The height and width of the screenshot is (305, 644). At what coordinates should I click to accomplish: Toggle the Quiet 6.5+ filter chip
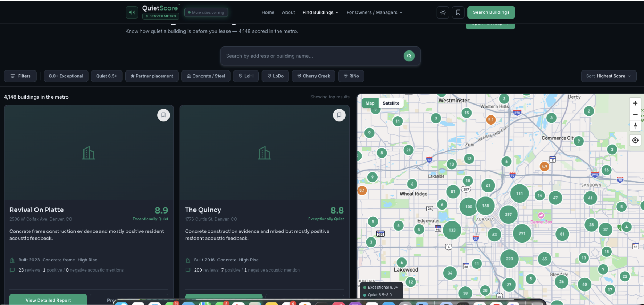tap(107, 76)
